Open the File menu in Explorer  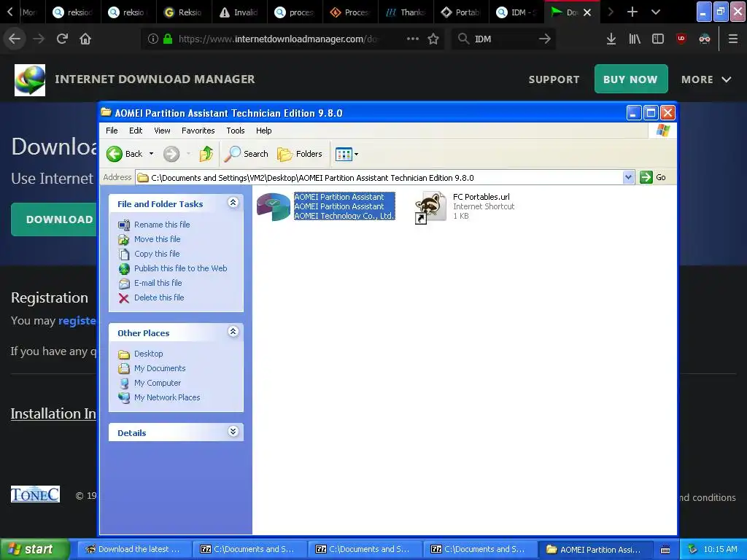click(112, 131)
